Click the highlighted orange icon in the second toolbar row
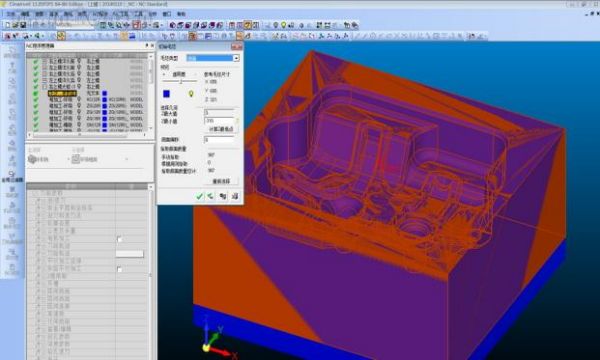Viewport: 600px width, 360px height. click(61, 36)
